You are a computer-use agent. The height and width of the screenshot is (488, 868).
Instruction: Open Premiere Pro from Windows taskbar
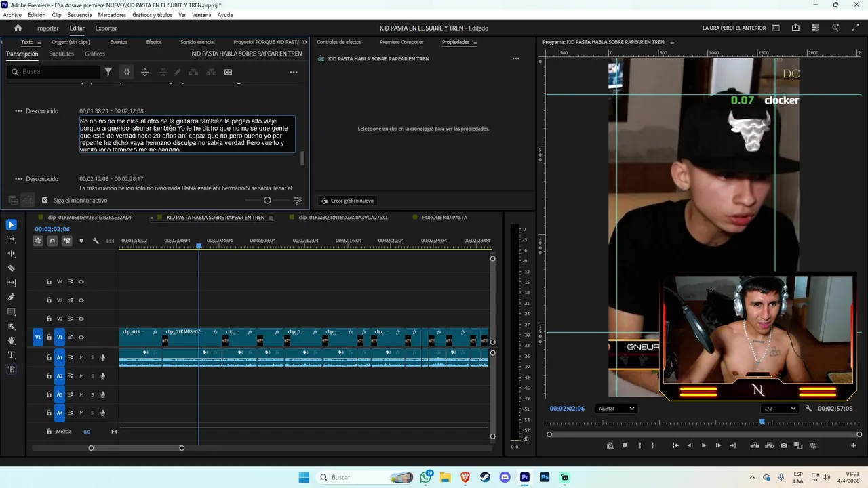tap(525, 477)
